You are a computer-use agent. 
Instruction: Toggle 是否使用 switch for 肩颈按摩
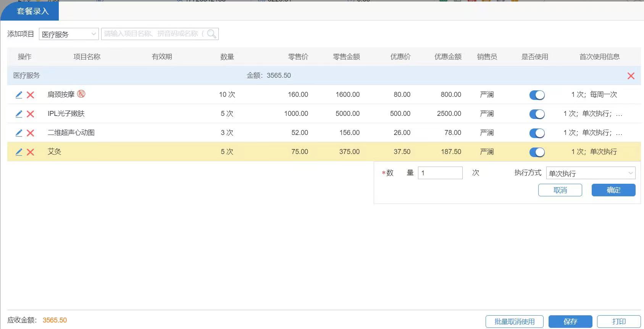(x=537, y=95)
